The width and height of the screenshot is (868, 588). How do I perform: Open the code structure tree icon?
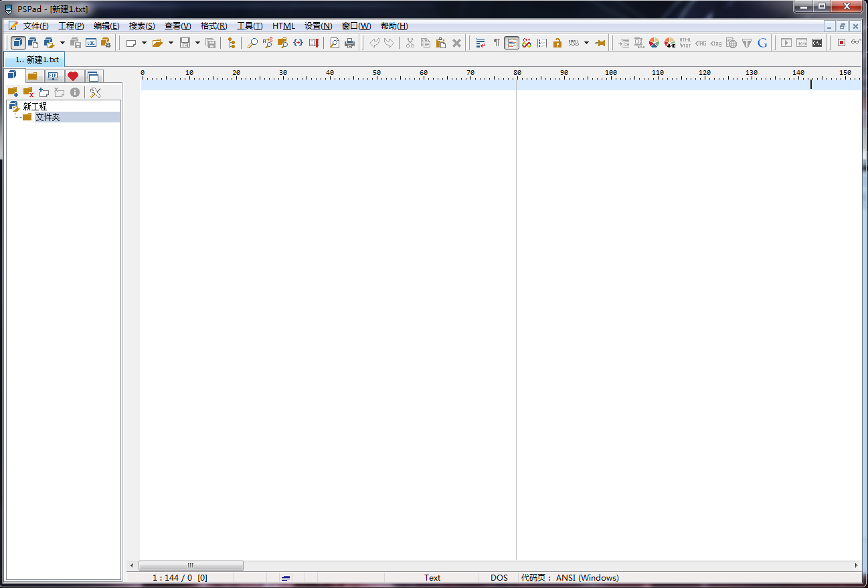[x=232, y=43]
